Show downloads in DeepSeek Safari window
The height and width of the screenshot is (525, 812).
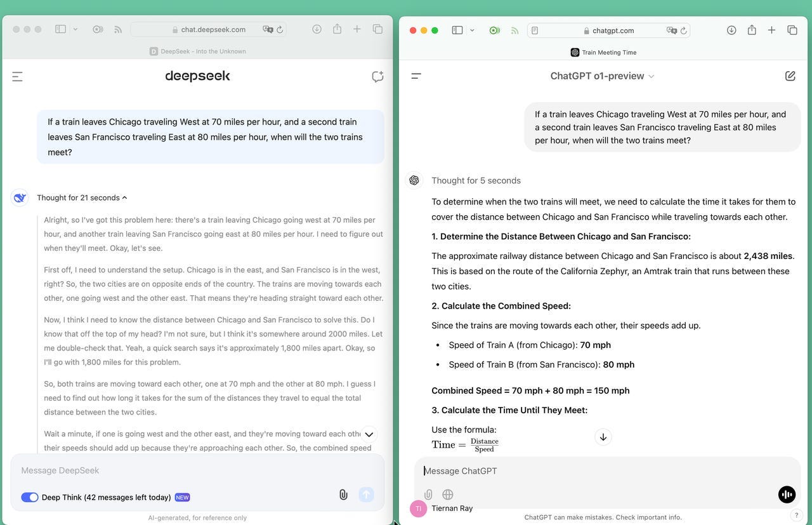pos(317,29)
